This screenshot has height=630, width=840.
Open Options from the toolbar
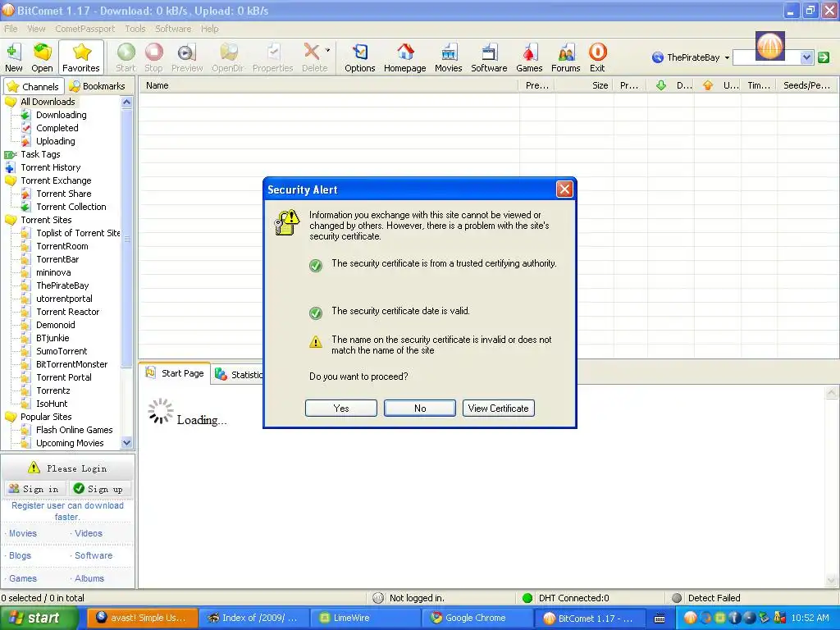pos(359,57)
